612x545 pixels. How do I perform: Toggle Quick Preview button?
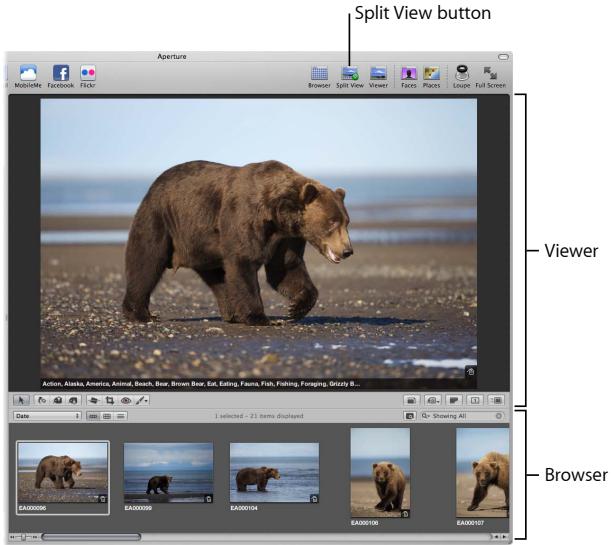coord(475,400)
